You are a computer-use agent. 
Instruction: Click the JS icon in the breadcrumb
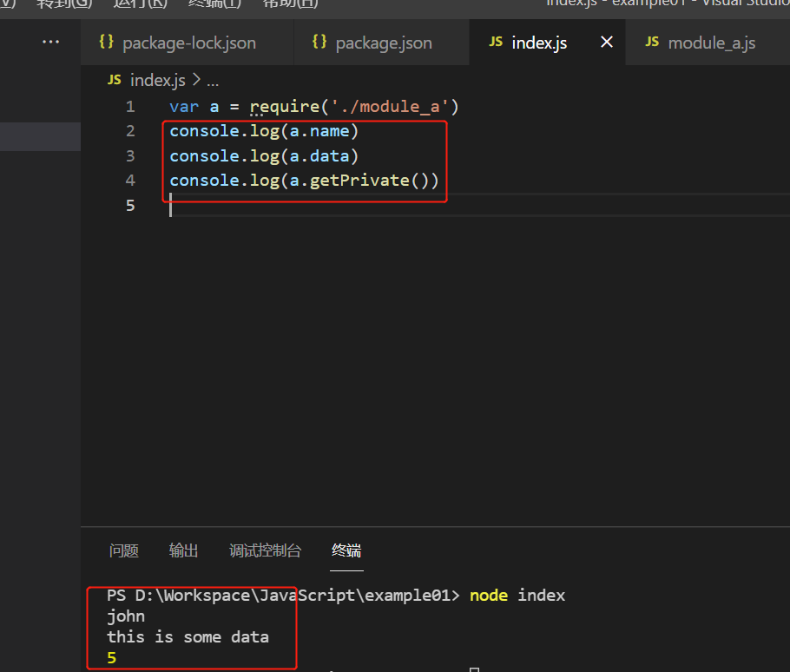click(x=115, y=80)
